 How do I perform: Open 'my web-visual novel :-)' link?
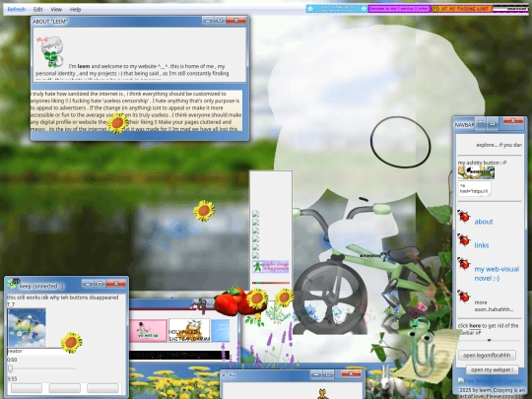[497, 274]
